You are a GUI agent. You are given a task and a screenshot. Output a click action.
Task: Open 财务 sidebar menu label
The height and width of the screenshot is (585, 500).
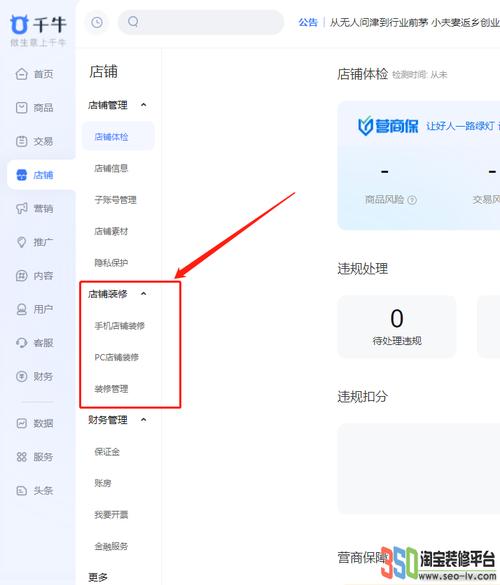click(x=43, y=376)
